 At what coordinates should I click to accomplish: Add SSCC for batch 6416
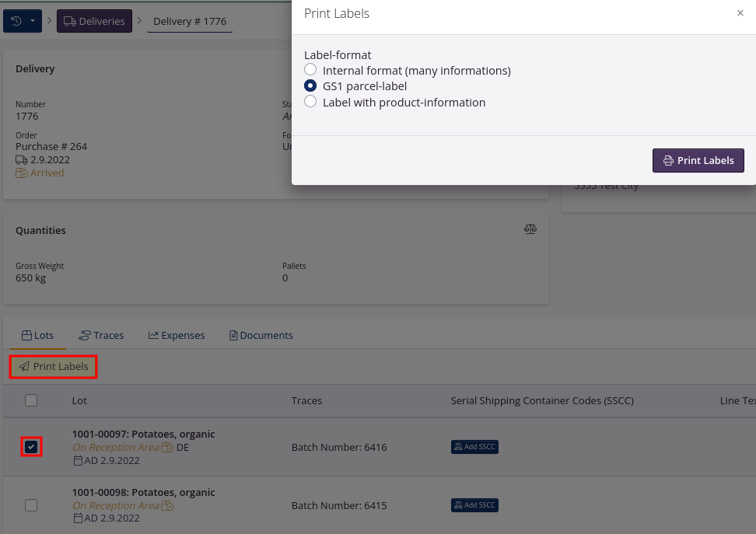(474, 447)
